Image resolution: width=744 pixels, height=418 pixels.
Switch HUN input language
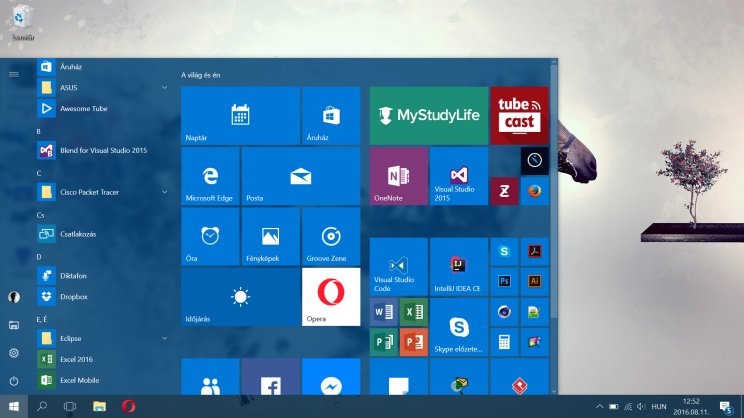coord(659,407)
